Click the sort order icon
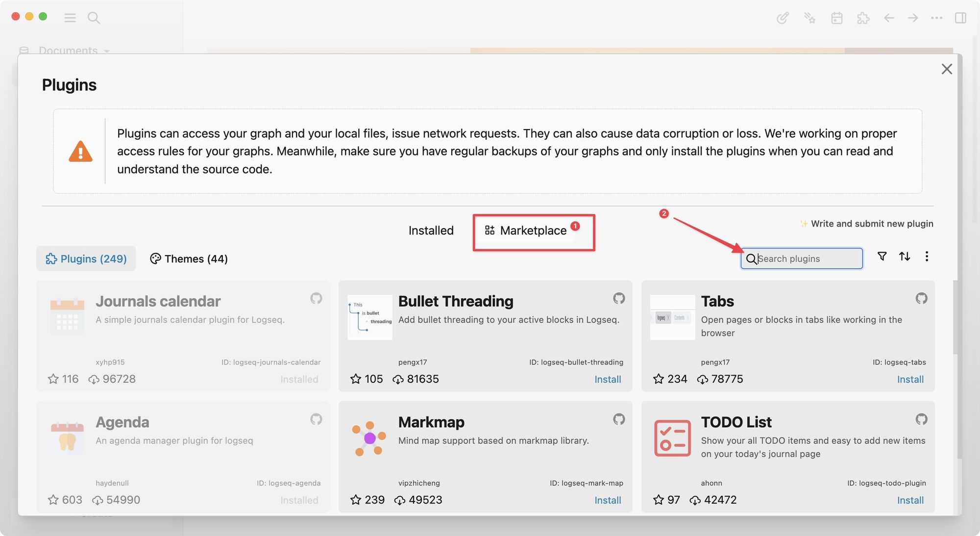The width and height of the screenshot is (980, 536). click(x=904, y=257)
